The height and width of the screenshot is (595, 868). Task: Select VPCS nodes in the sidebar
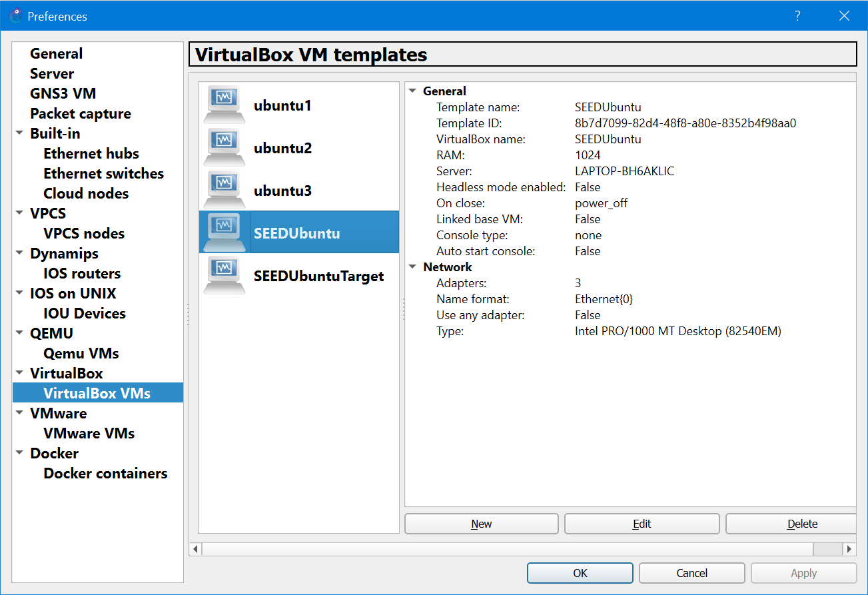coord(84,234)
